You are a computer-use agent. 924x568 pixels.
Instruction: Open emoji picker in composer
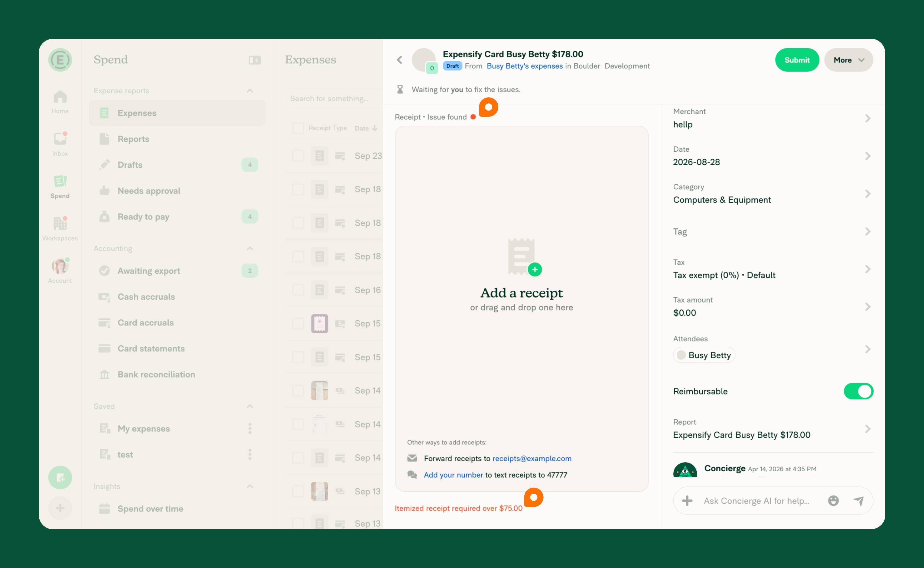[833, 500]
